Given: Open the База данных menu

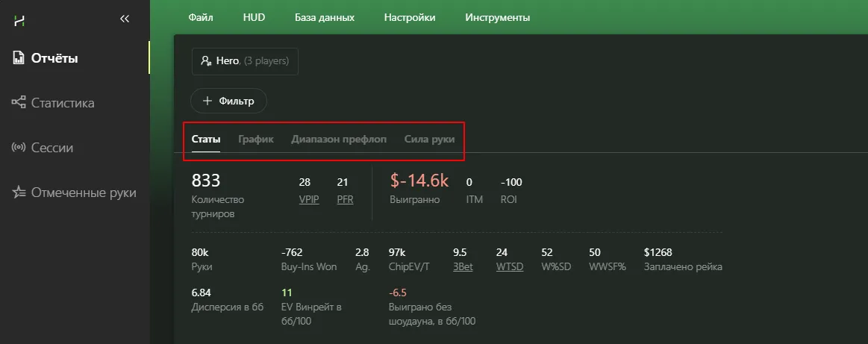Looking at the screenshot, I should click(325, 17).
